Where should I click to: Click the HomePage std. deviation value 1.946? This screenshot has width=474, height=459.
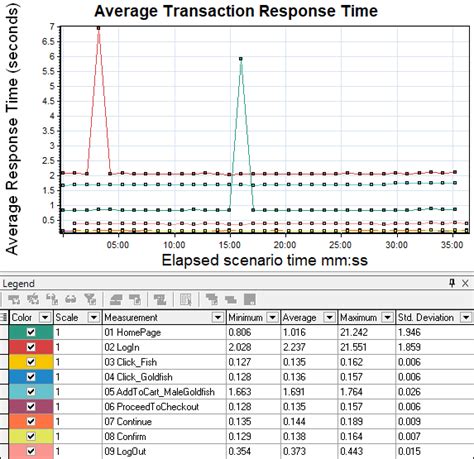click(409, 332)
